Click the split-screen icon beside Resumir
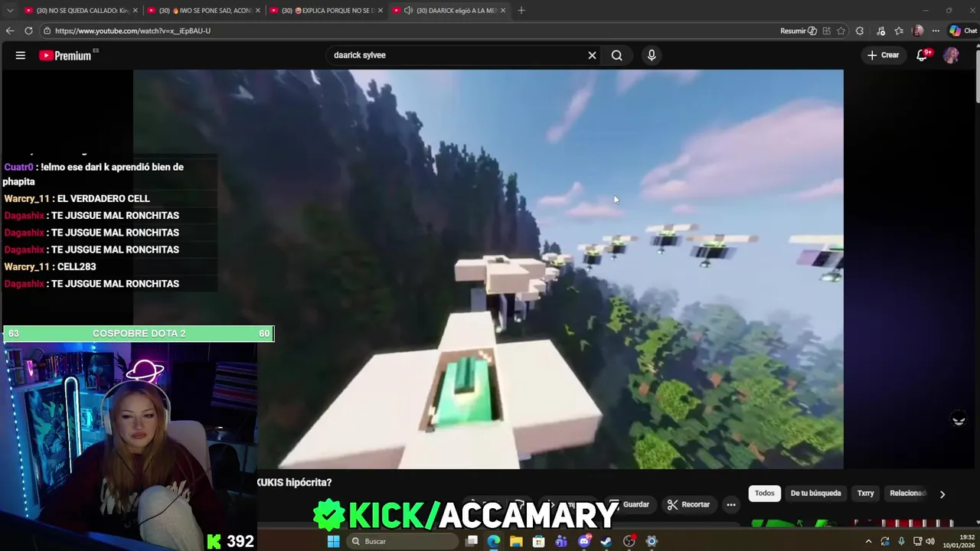This screenshot has height=551, width=980. (x=826, y=31)
